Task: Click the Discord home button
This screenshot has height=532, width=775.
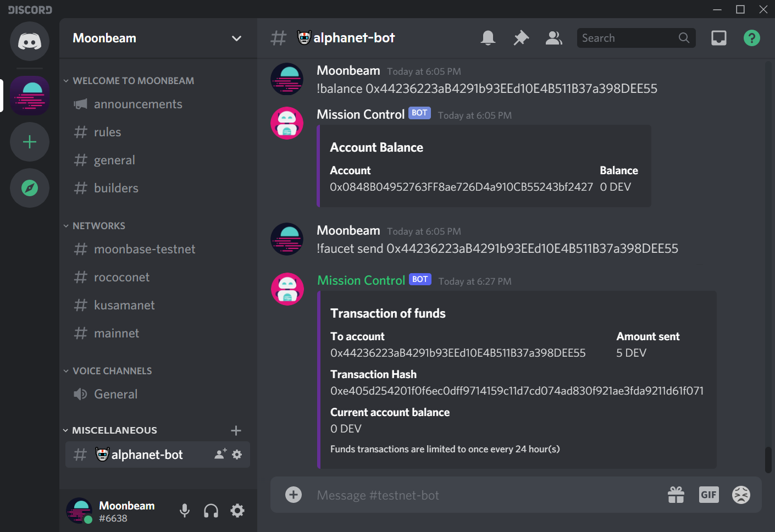Action: [x=30, y=41]
